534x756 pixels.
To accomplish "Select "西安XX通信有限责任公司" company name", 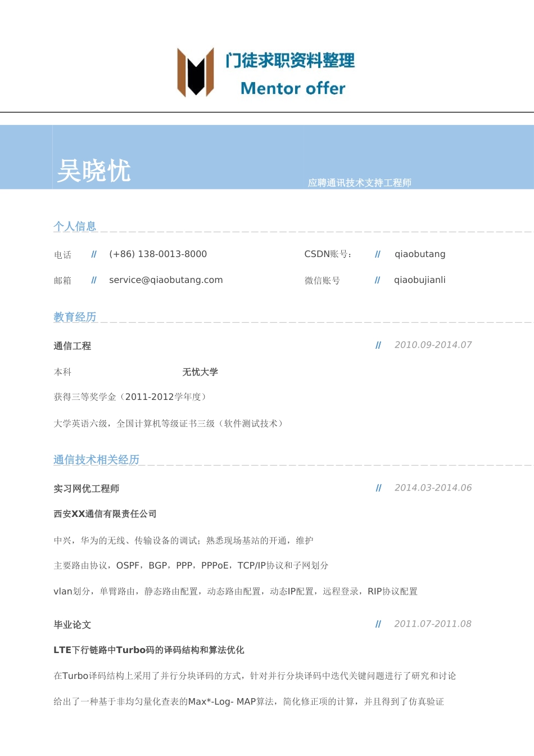I will [x=105, y=514].
